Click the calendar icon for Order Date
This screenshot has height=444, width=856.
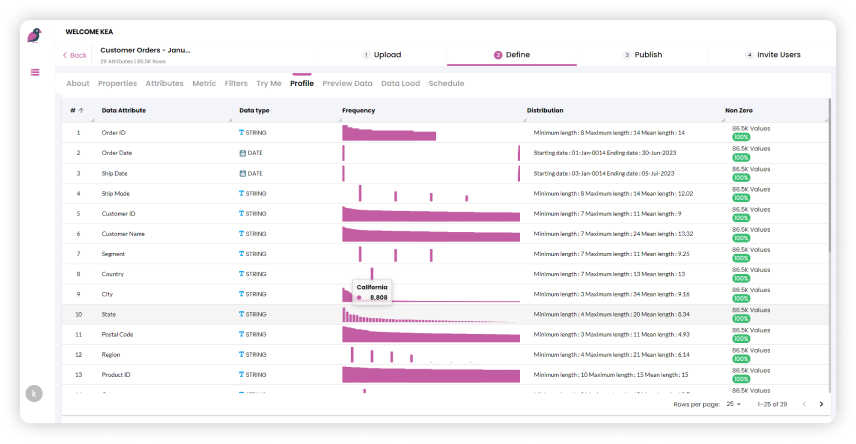(242, 153)
